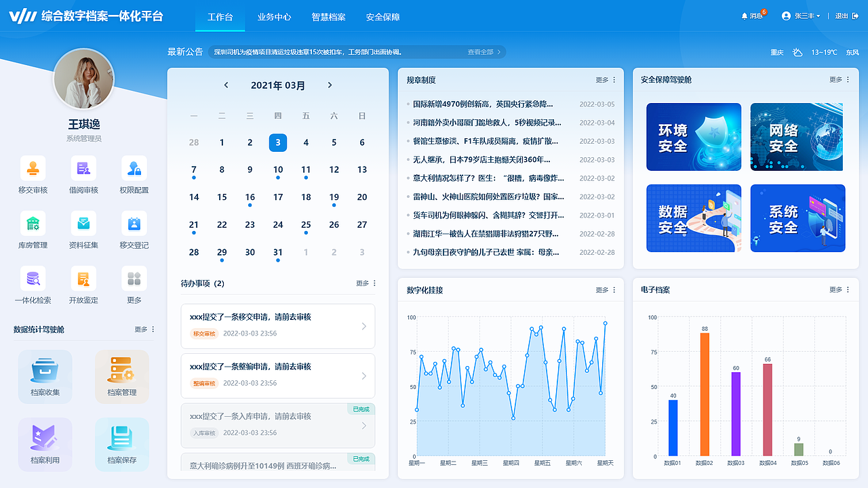
Task: Click the 档案管理 card icon
Action: tap(121, 376)
